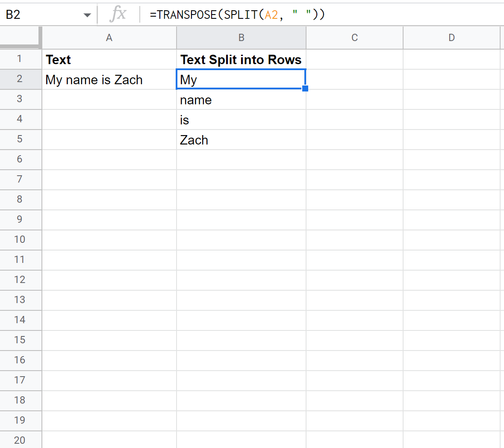The image size is (504, 448).
Task: Select the 'Text Split into Rows' header cell
Action: point(241,59)
